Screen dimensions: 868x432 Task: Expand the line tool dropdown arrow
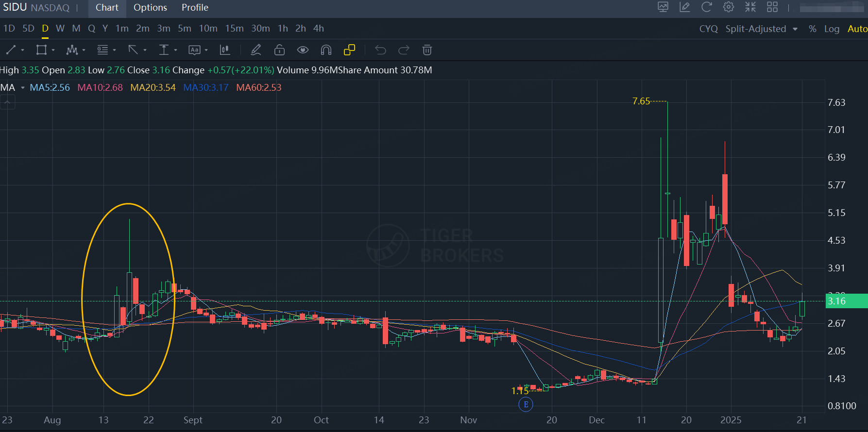(22, 50)
